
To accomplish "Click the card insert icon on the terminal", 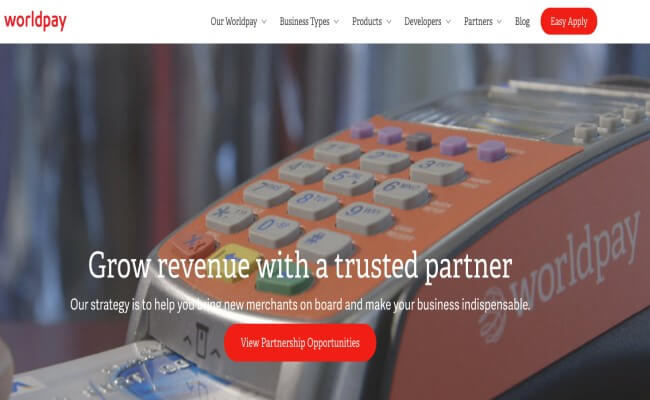I will (x=201, y=341).
